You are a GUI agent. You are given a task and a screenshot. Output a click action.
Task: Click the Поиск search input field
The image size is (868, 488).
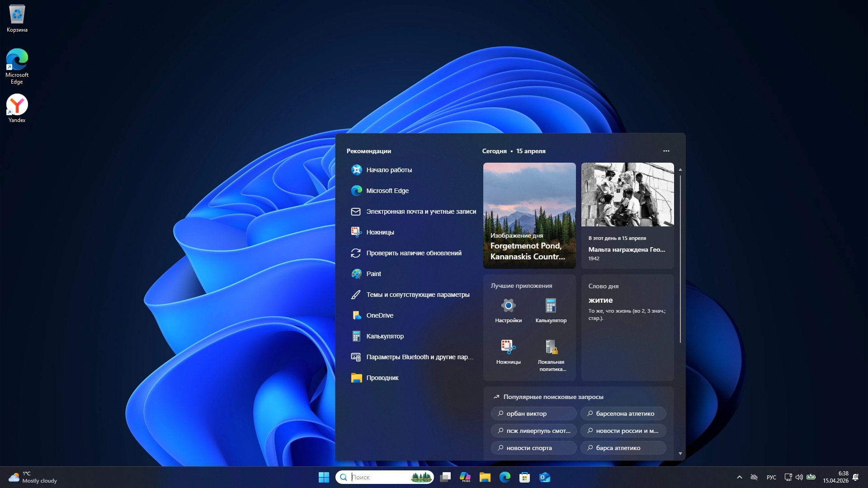[380, 477]
